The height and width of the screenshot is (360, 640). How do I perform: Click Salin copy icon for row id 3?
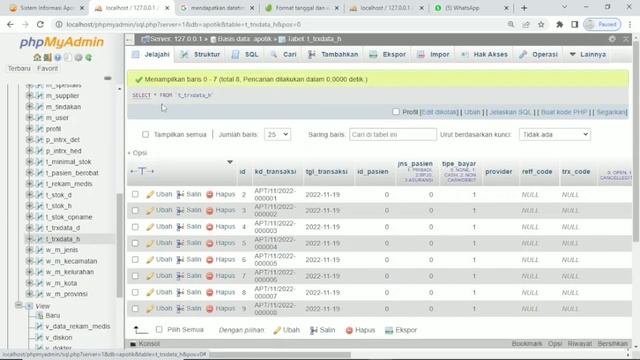tap(180, 211)
